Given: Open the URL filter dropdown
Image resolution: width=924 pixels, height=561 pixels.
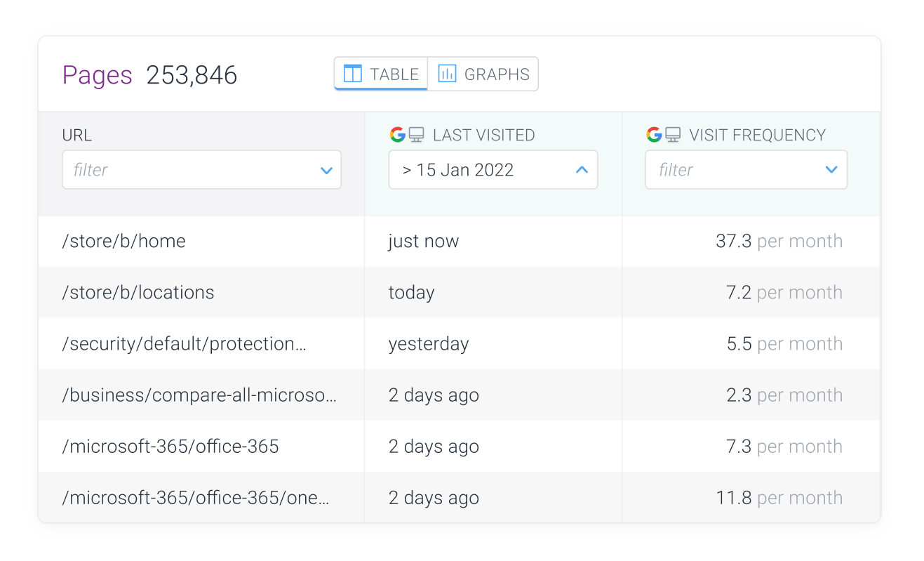Looking at the screenshot, I should click(326, 169).
